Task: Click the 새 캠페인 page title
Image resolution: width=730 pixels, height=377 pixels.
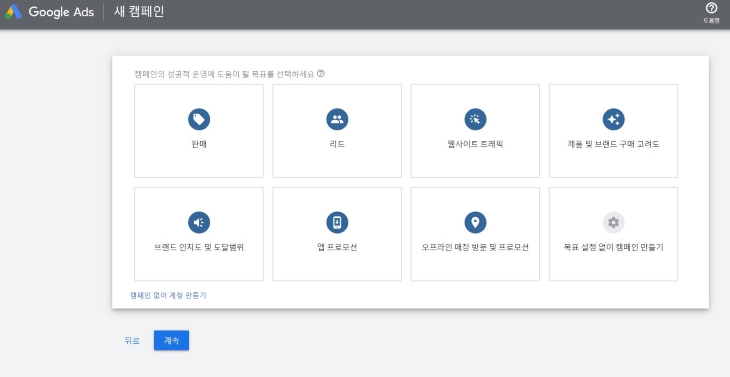Action: tap(139, 12)
